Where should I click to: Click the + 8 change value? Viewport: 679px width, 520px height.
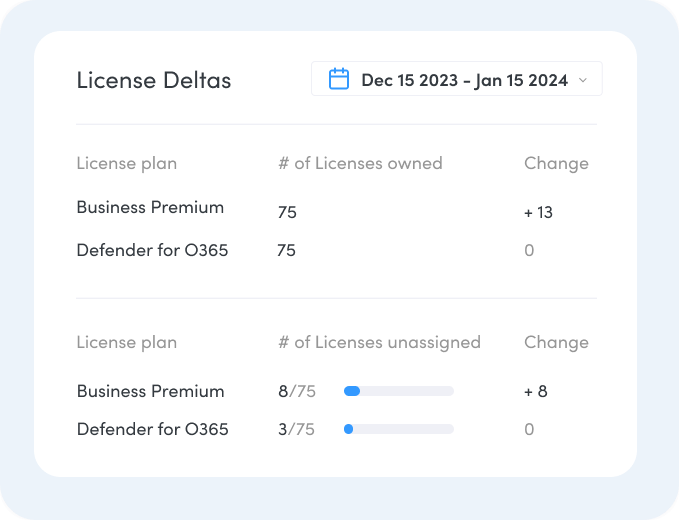click(536, 391)
